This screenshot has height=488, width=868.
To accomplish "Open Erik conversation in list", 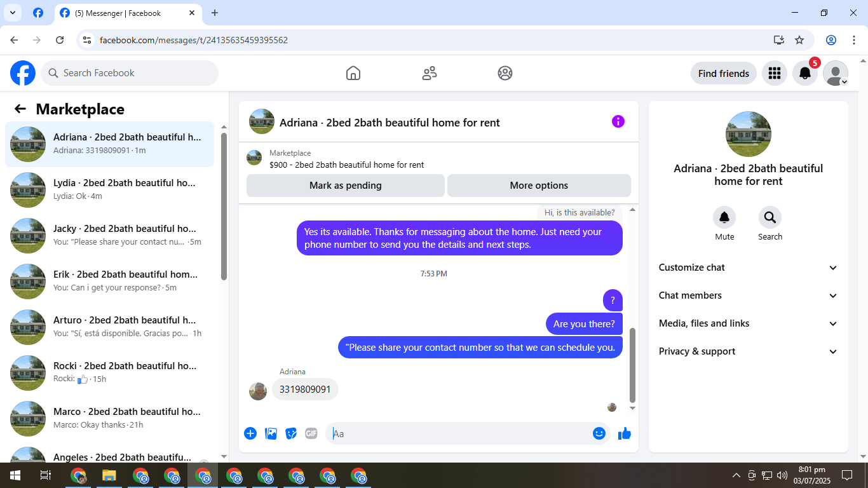I will click(x=110, y=281).
